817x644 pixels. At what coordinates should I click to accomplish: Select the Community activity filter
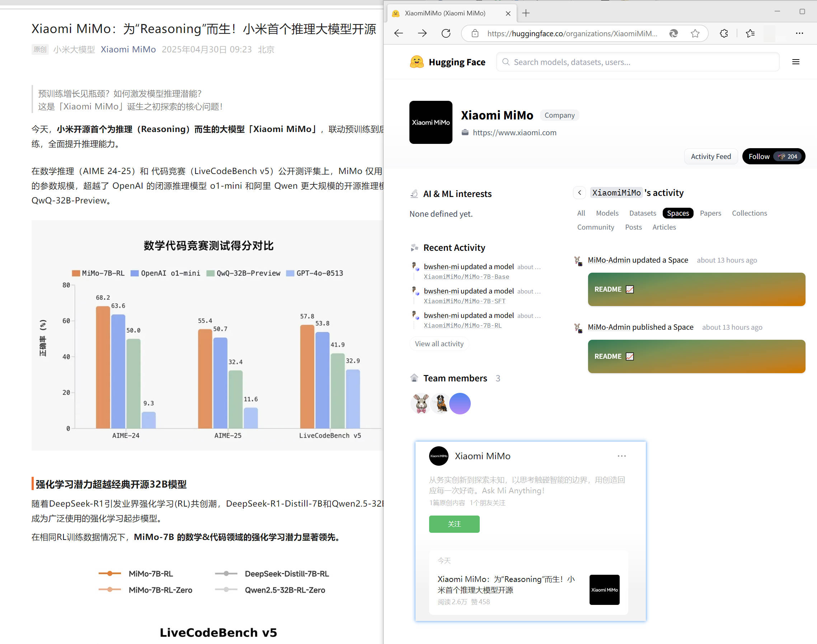[x=595, y=227]
